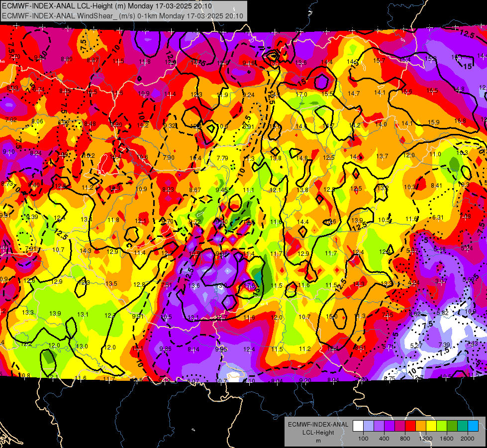Viewport: 487px width, 448px height.
Task: Click the wind shear value 5.24
Action: pos(467,248)
